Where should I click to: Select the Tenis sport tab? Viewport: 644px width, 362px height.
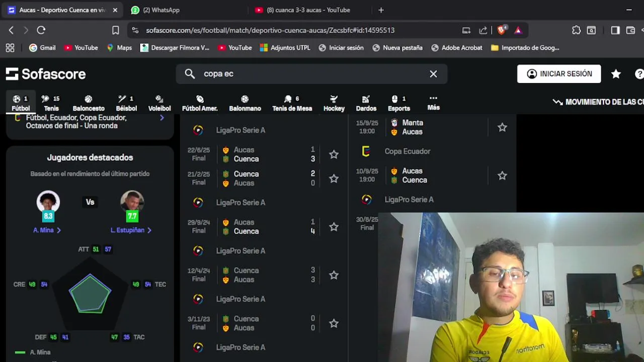(x=51, y=104)
